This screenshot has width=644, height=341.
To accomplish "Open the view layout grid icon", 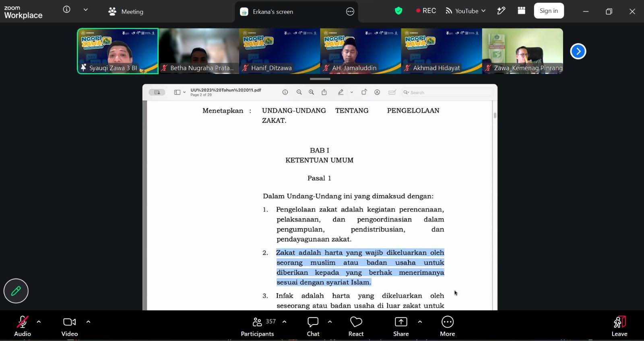I will (x=522, y=10).
